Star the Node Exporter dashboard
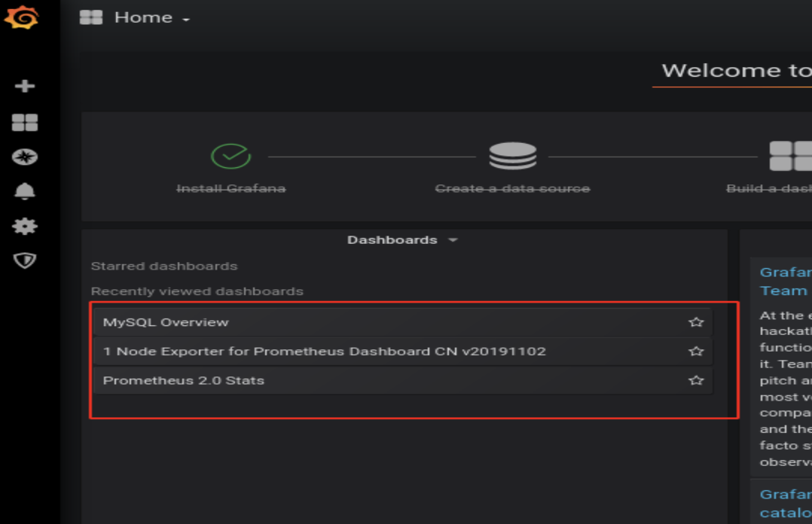 [696, 351]
